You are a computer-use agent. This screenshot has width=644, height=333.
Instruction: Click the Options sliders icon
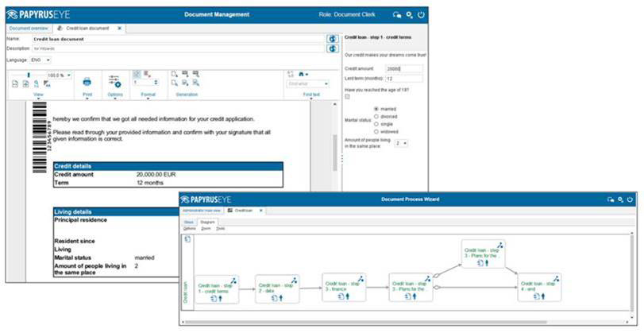[x=114, y=81]
